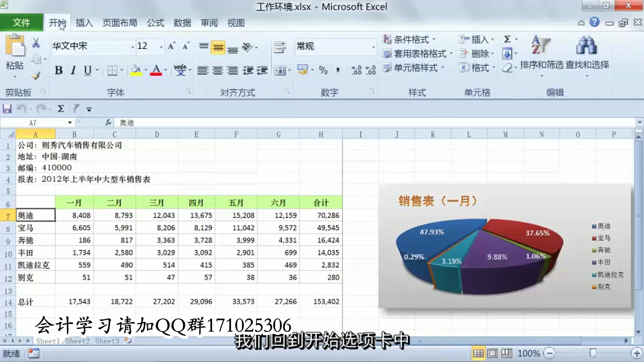Viewport: 644px width, 362px height.
Task: Click the AutoSum sigma icon in ribbon
Action: [507, 39]
